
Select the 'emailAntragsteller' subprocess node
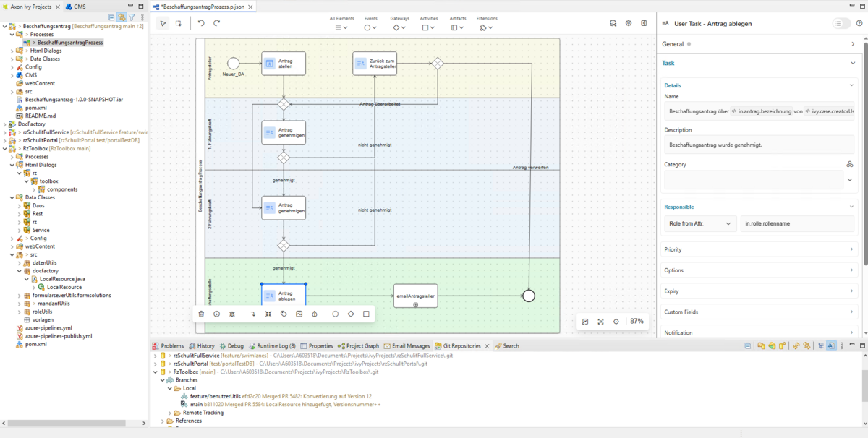coord(416,296)
